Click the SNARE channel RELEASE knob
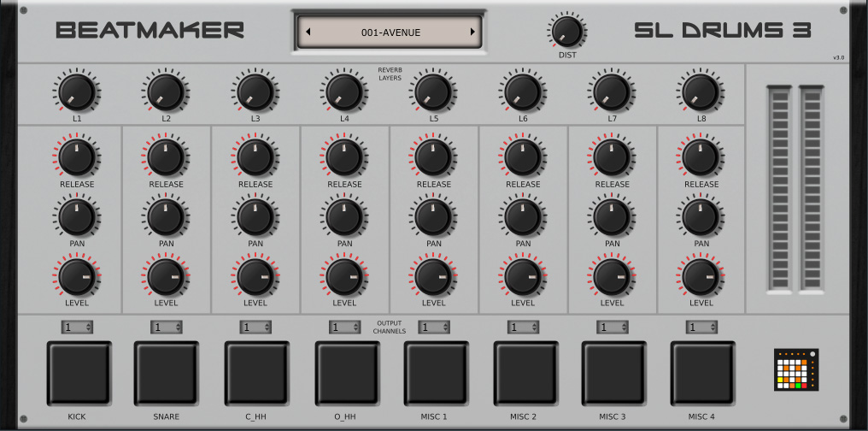 click(x=166, y=156)
